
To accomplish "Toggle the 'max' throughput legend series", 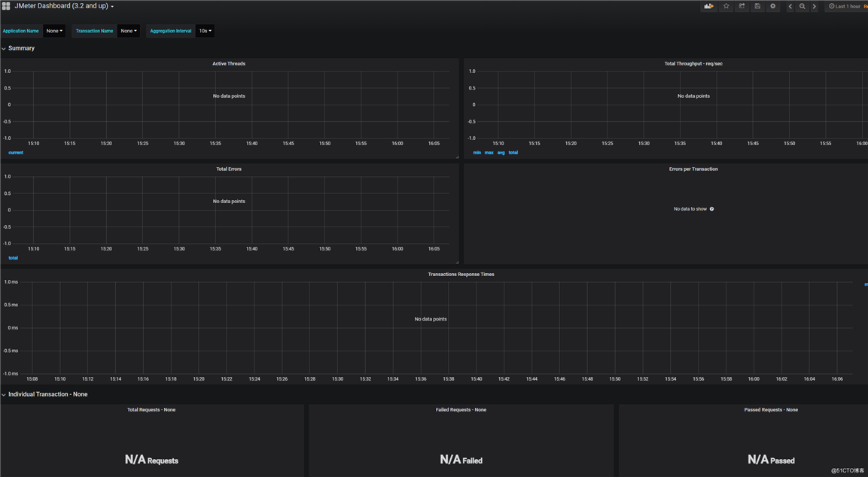I will point(489,153).
